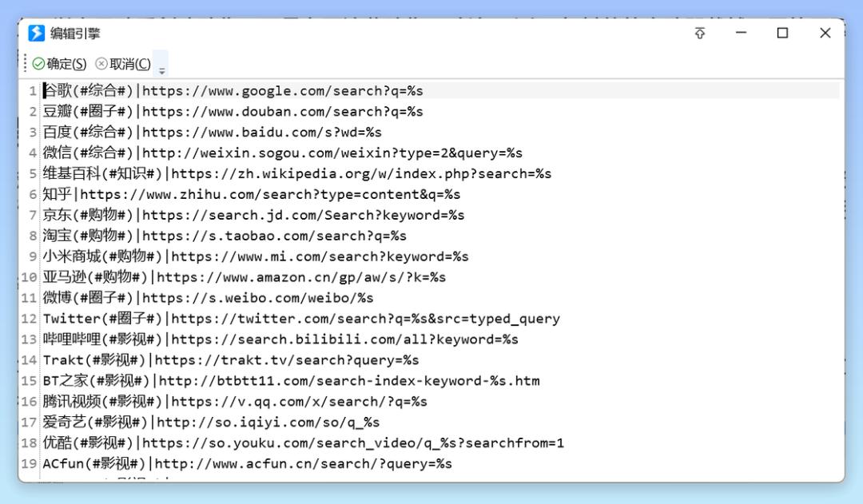This screenshot has height=504, width=863.
Task: Click the 哔哩哔哩 search.bilibili.com line
Action: click(x=280, y=339)
